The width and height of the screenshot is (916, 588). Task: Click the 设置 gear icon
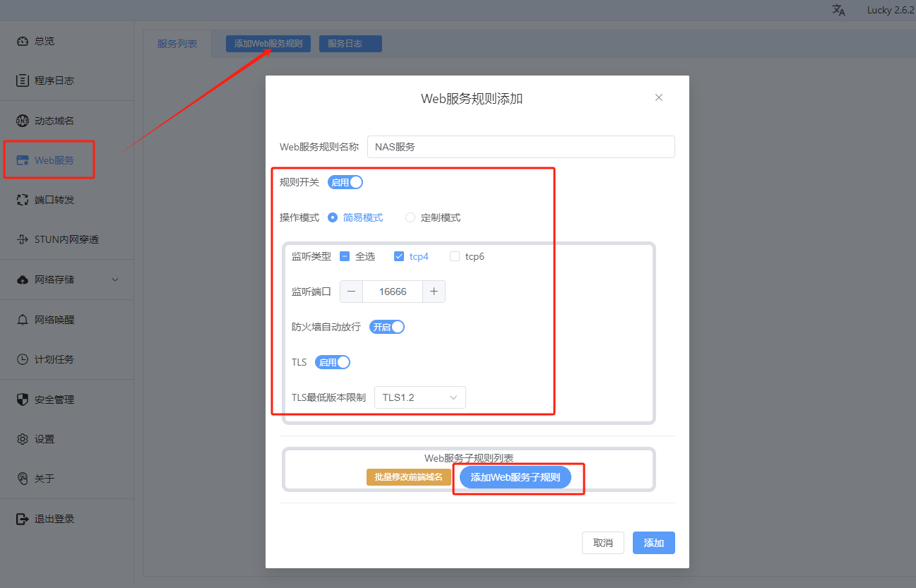pyautogui.click(x=23, y=439)
